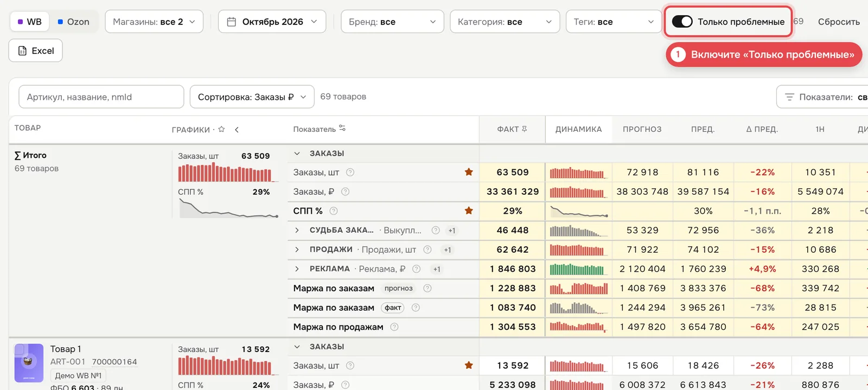
Task: Open the «Октябрь 2026» date picker
Action: coord(272,22)
